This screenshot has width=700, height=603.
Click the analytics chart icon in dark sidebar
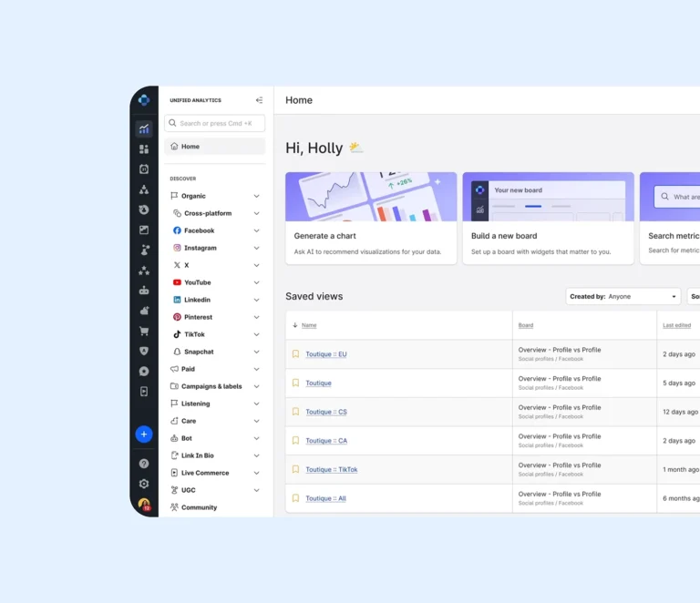coord(144,128)
